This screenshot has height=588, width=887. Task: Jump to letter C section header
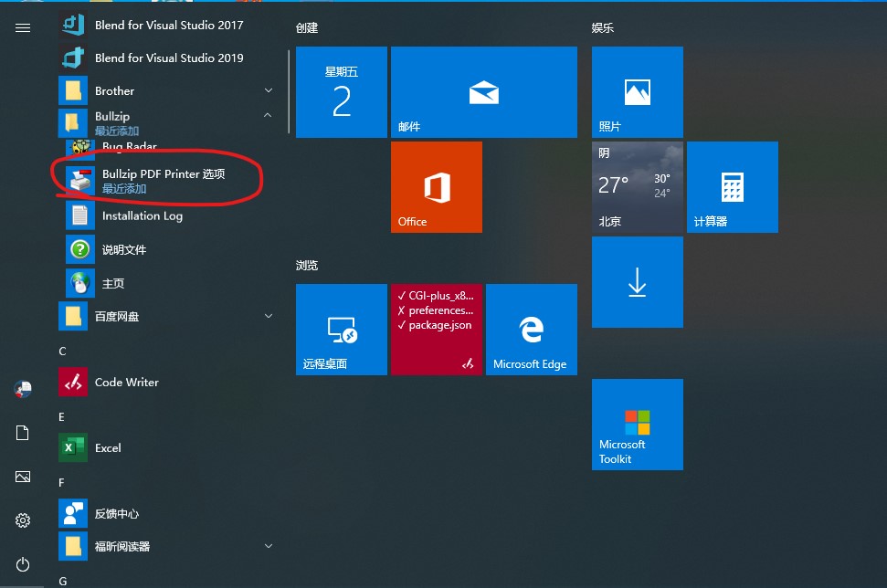tap(63, 352)
